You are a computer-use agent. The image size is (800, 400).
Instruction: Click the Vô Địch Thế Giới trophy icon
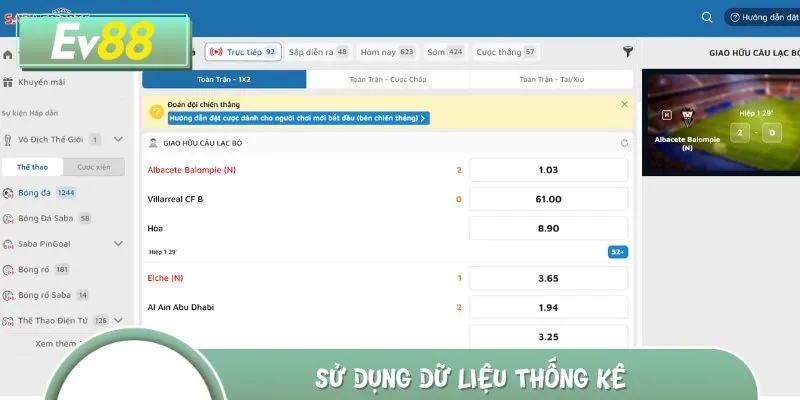coord(8,140)
